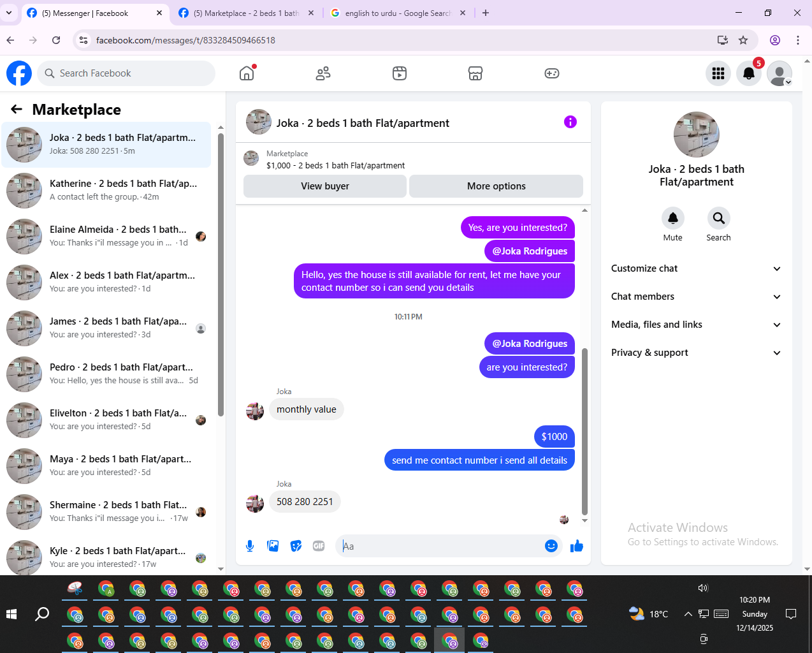812x653 pixels.
Task: Click view site information icon in address bar
Action: (83, 40)
